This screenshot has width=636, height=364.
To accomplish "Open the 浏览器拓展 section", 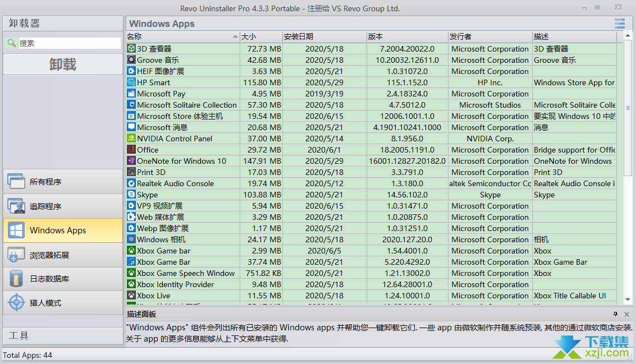I will [x=62, y=255].
